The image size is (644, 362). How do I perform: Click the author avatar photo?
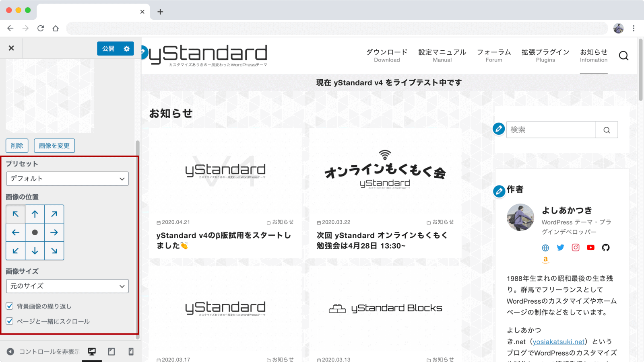(x=520, y=218)
